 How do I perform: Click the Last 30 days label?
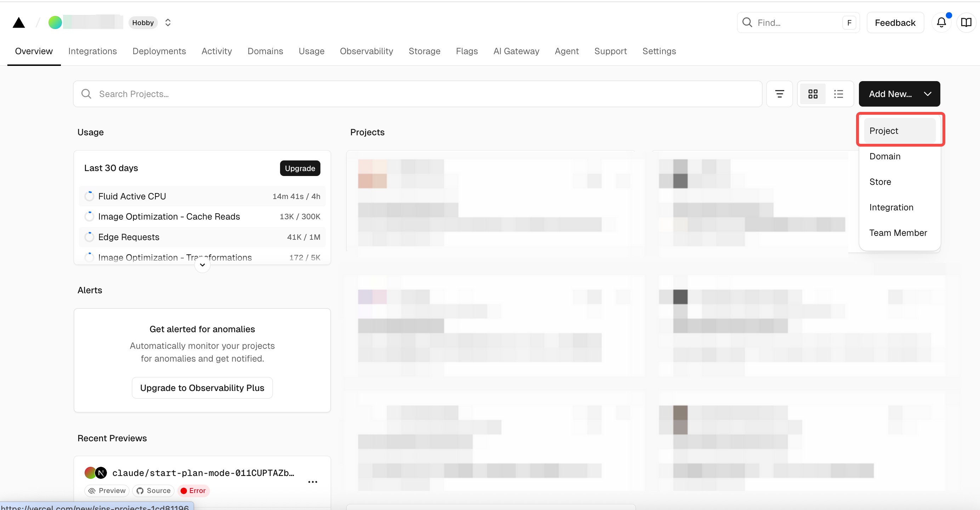[111, 168]
